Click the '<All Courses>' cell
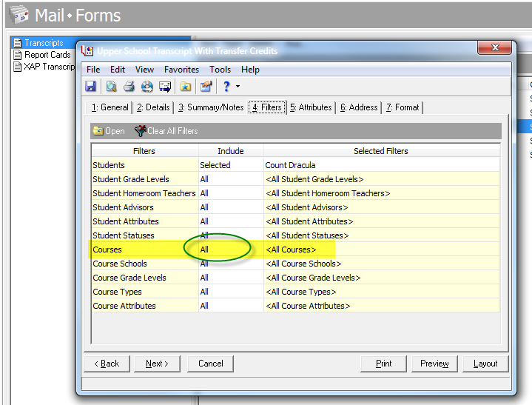 point(382,250)
